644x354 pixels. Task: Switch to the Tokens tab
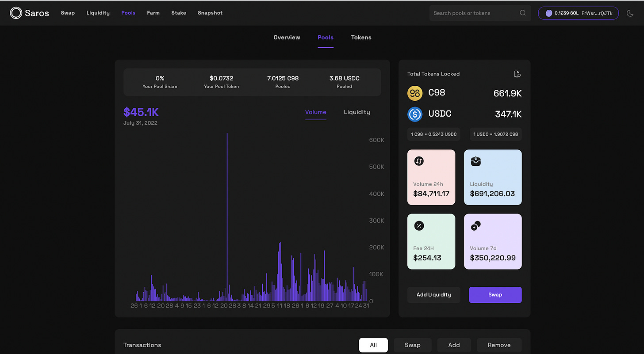(361, 38)
